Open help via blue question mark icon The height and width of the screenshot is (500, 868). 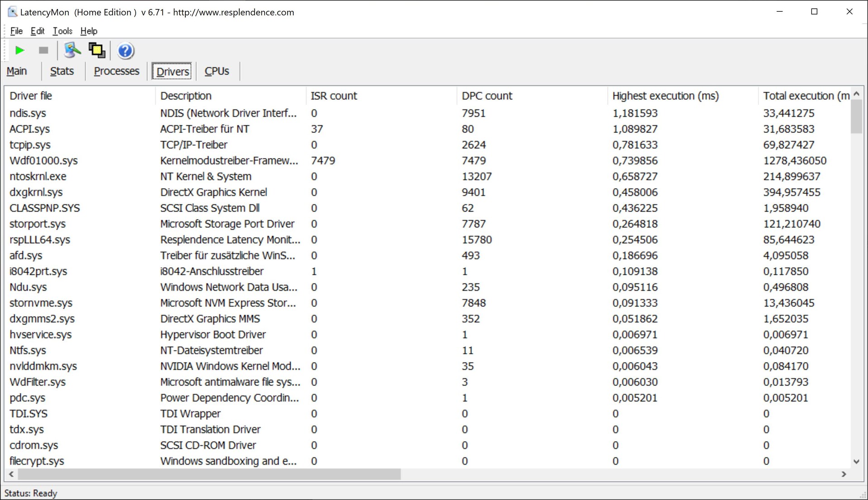click(125, 51)
